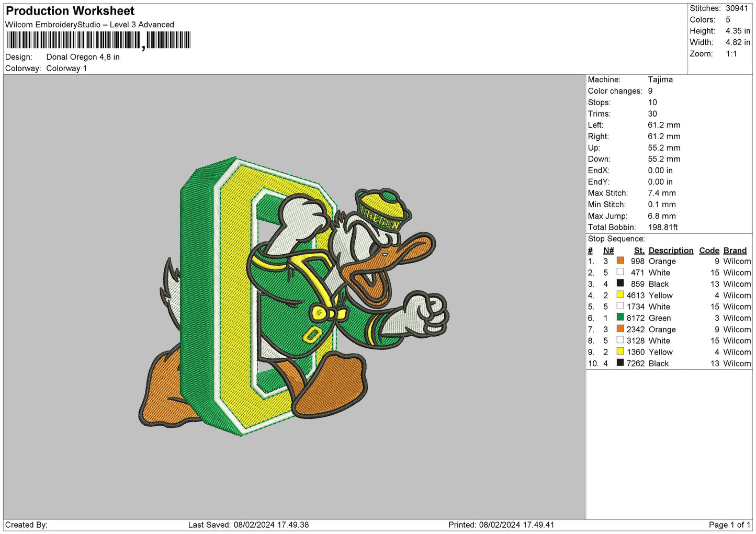The image size is (756, 534).
Task: Select the width value '4.82 in'
Action: point(738,42)
